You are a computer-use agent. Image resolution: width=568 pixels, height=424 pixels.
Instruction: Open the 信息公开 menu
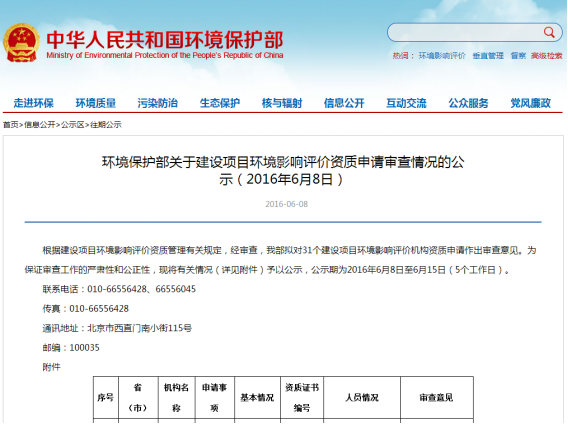[x=344, y=103]
